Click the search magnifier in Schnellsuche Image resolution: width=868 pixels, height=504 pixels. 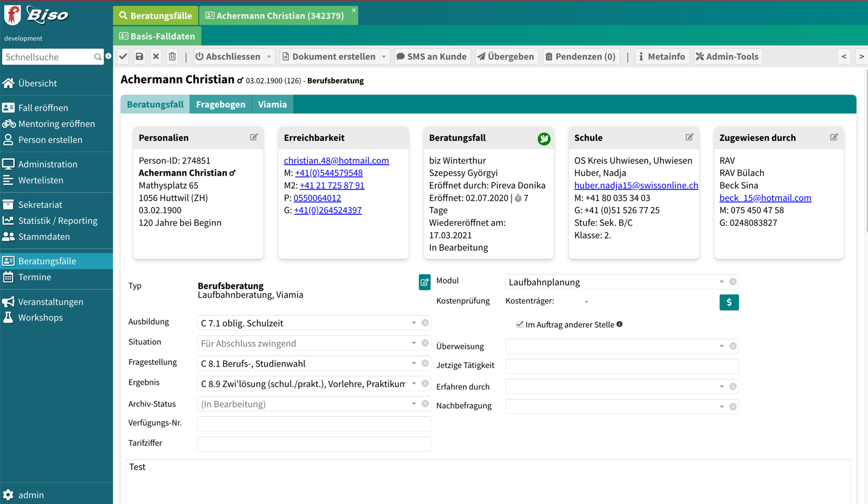coord(98,57)
